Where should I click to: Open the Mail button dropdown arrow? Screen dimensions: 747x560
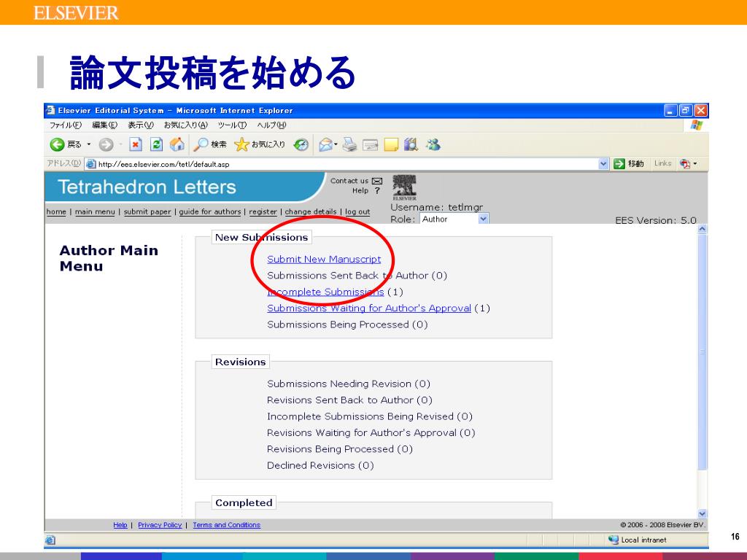[x=336, y=144]
